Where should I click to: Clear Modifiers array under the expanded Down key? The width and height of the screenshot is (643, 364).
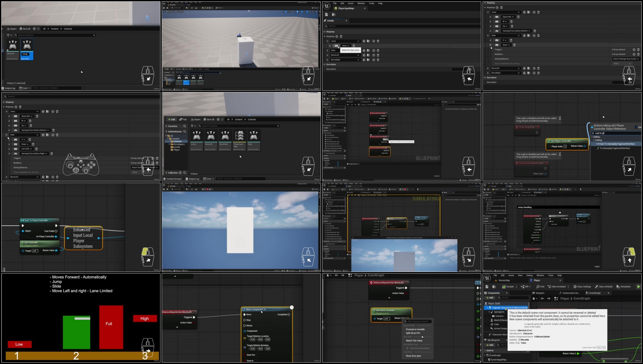[638, 54]
